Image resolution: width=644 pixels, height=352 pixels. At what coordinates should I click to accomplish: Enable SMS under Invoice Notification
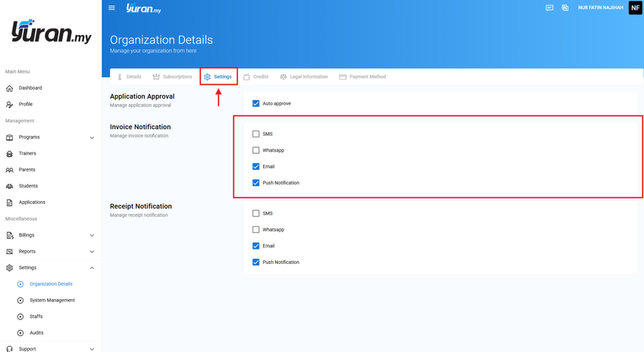tap(256, 134)
